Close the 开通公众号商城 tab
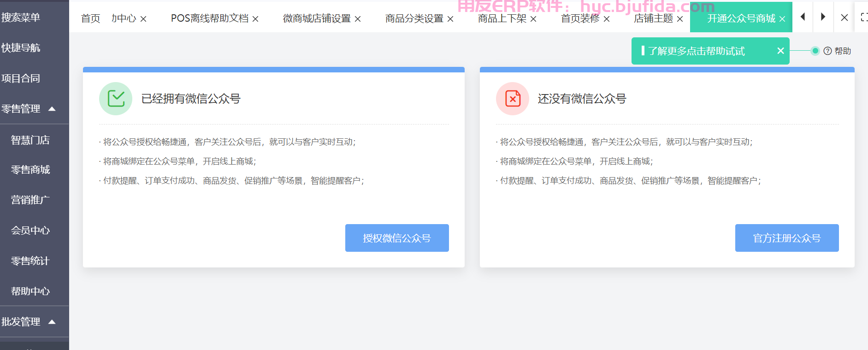The height and width of the screenshot is (350, 868). (782, 19)
